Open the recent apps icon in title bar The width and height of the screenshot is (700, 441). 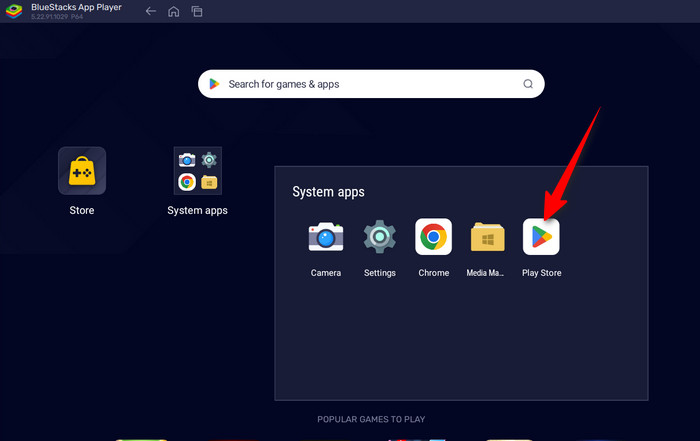click(197, 11)
